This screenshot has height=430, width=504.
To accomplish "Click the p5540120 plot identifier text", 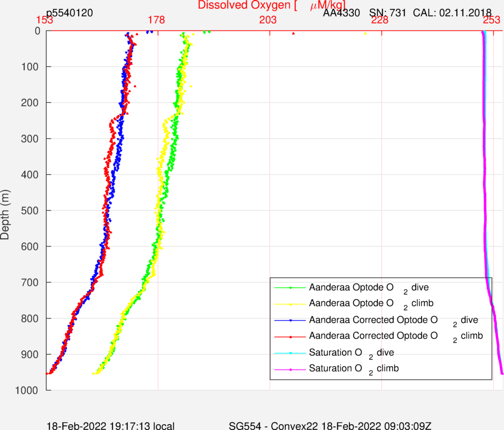I will click(70, 13).
